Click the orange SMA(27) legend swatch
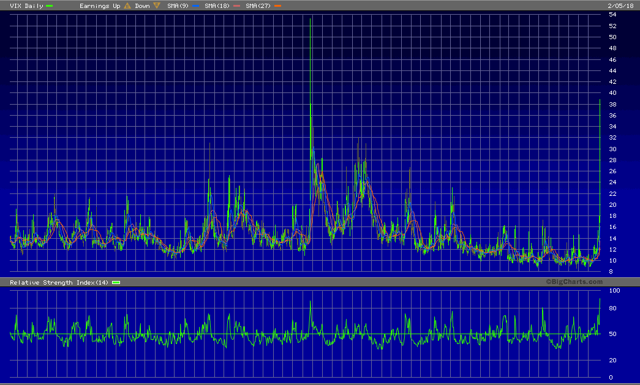The width and height of the screenshot is (640, 385). [x=278, y=6]
